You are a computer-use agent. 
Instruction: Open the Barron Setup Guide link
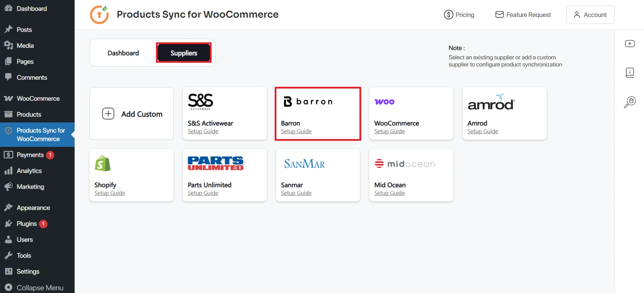tap(296, 131)
